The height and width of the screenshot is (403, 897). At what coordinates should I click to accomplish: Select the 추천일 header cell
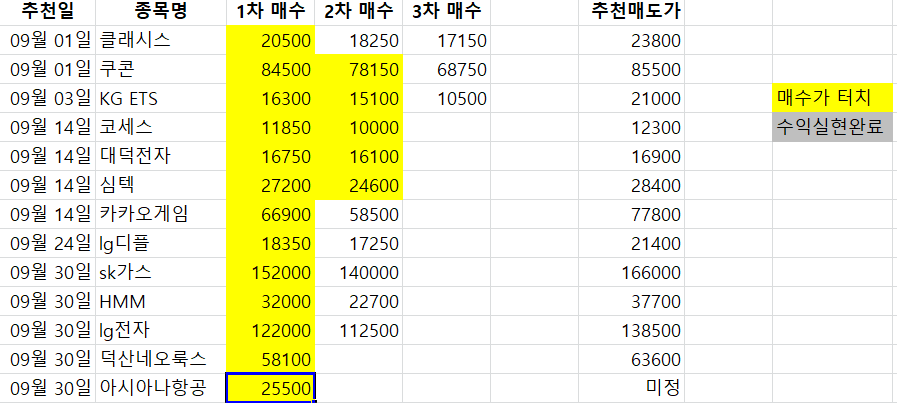tap(47, 11)
